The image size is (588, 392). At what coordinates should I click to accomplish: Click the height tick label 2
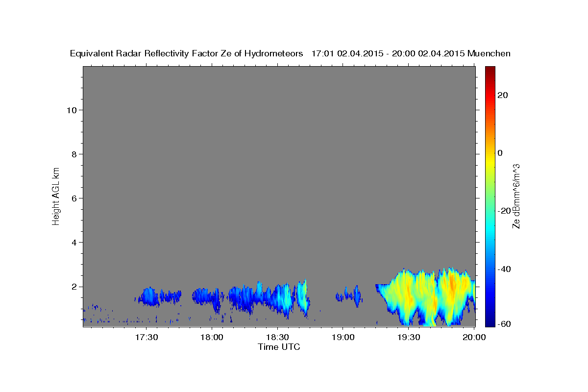coord(73,287)
